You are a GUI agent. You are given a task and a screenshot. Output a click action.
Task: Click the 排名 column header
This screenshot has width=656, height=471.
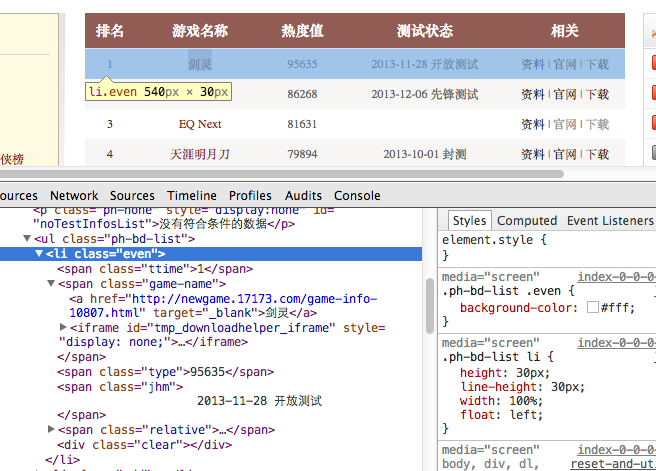tap(110, 31)
